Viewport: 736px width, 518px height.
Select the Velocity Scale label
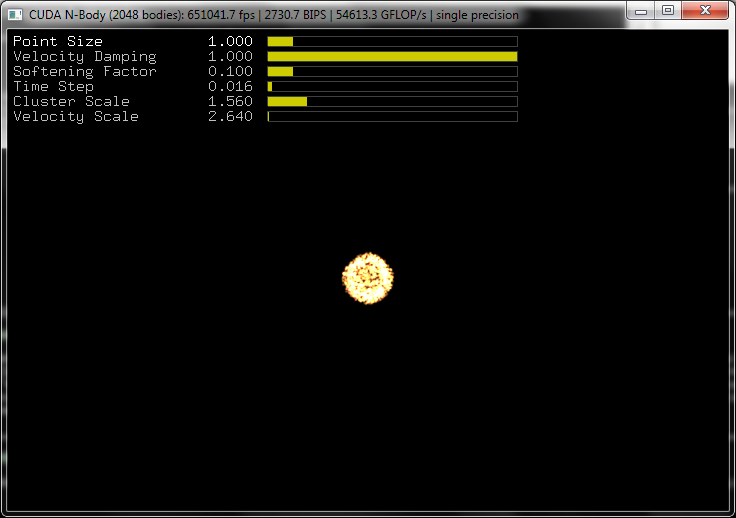tap(76, 117)
